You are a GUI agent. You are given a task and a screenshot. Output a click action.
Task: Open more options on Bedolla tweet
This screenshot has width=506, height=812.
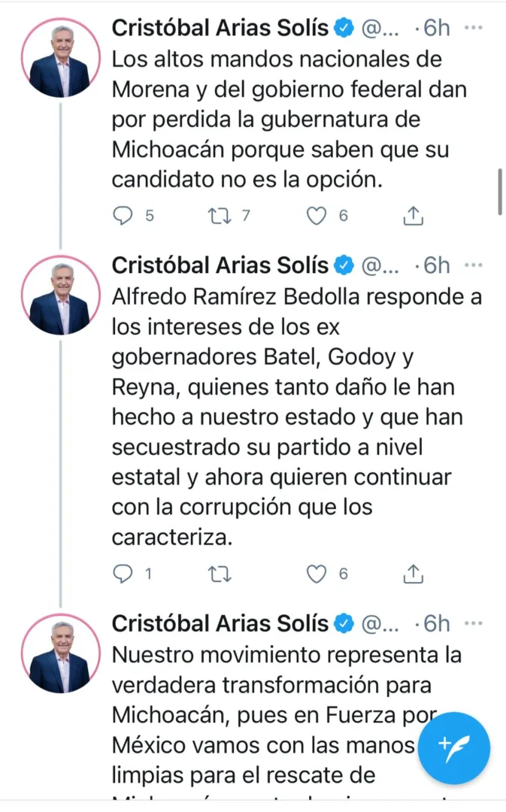[474, 265]
